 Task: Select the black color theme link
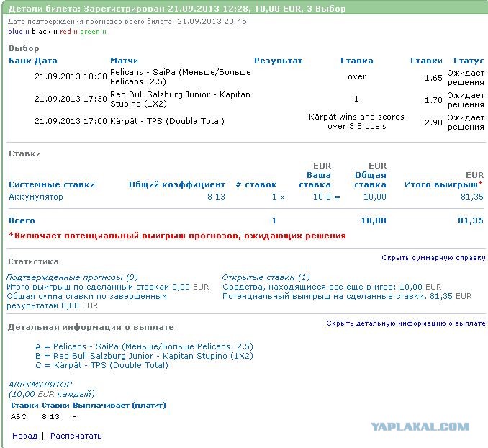click(42, 32)
